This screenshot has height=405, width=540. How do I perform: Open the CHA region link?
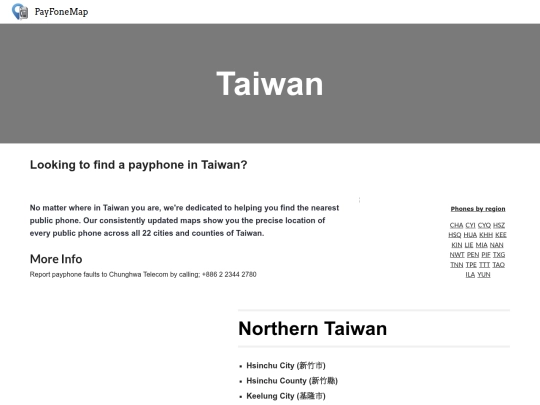pyautogui.click(x=456, y=225)
